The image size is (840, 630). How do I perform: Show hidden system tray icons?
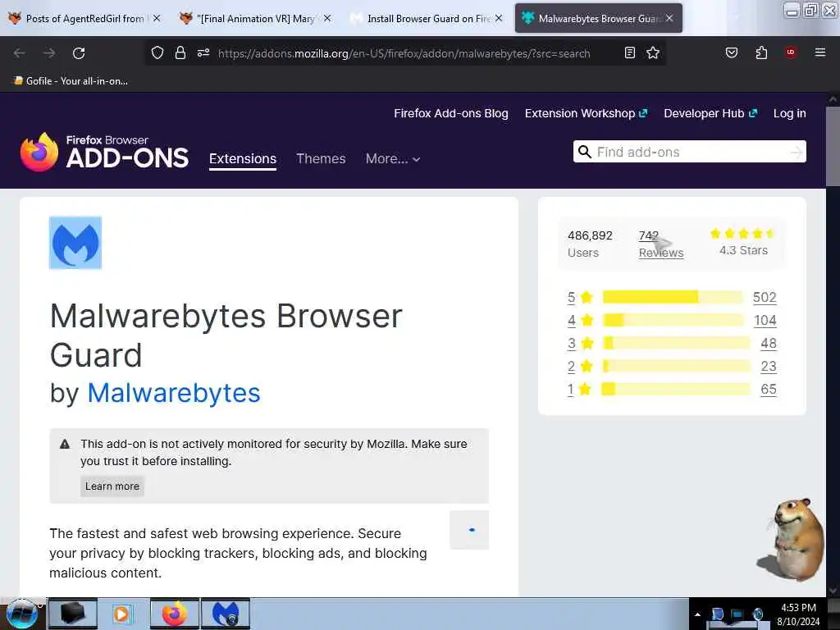(697, 614)
